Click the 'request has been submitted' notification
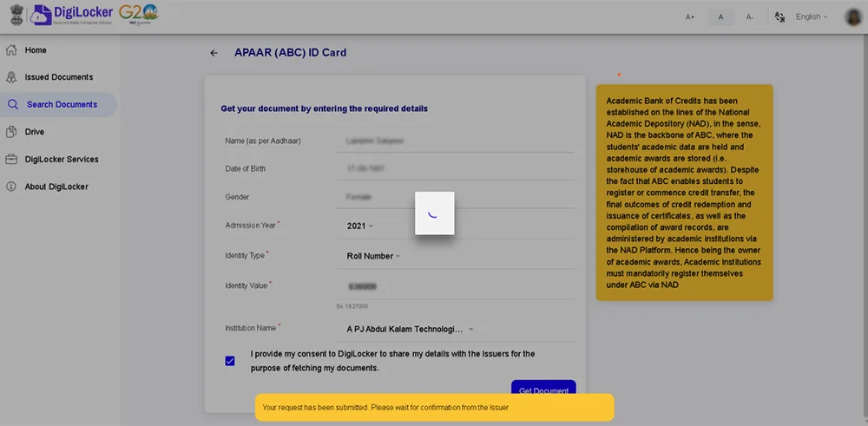Viewport: 868px width, 426px height. pyautogui.click(x=435, y=407)
